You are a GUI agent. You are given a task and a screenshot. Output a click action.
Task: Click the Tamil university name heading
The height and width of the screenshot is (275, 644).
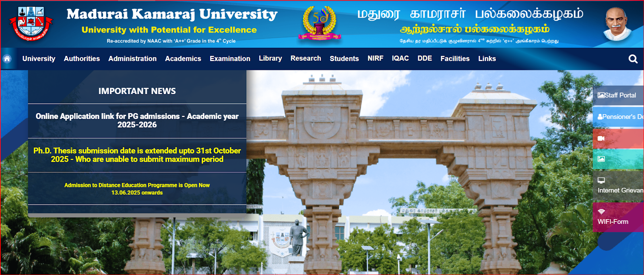[x=470, y=14]
